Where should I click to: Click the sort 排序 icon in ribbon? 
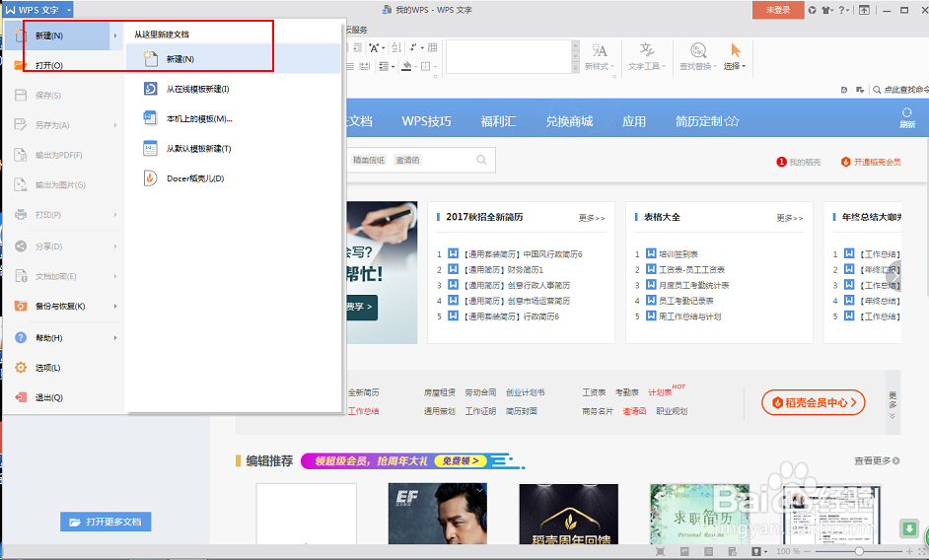(396, 47)
